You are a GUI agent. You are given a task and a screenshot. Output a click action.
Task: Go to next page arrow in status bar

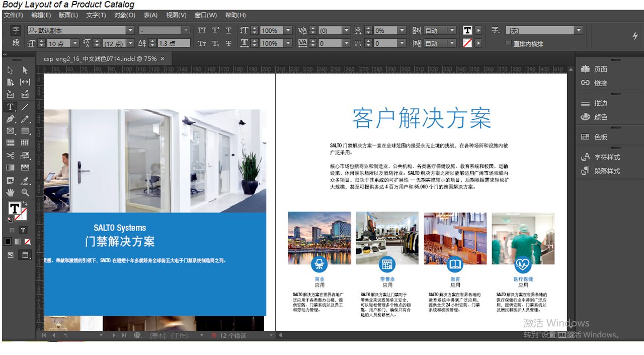[114, 335]
